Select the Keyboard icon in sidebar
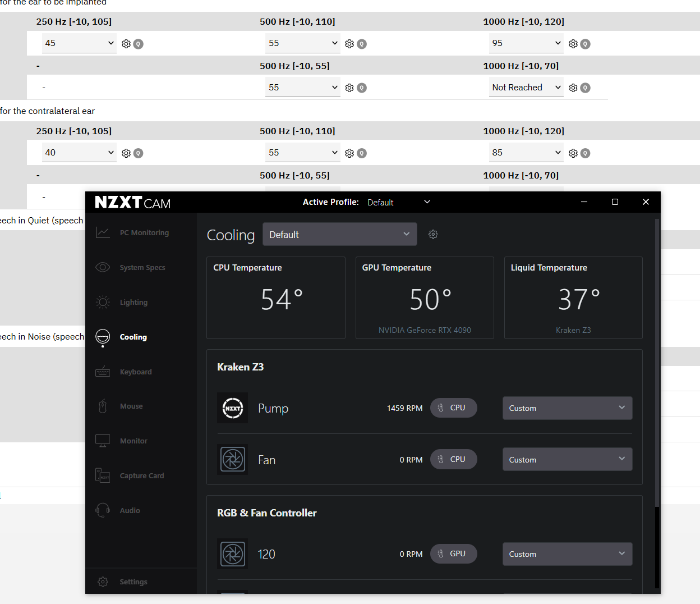Image resolution: width=700 pixels, height=604 pixels. click(103, 372)
